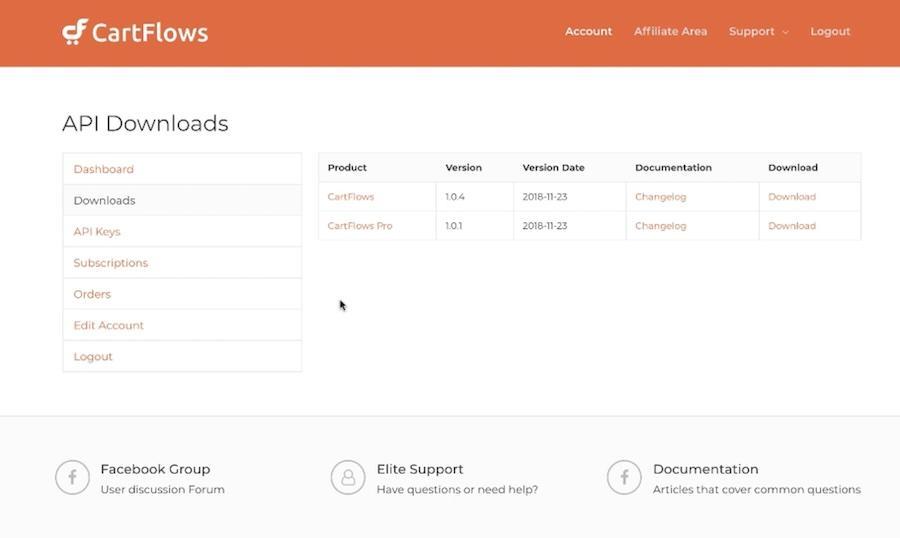Viewport: 900px width, 538px height.
Task: Download CartFlows Pro version 1.0.1
Action: (x=792, y=226)
